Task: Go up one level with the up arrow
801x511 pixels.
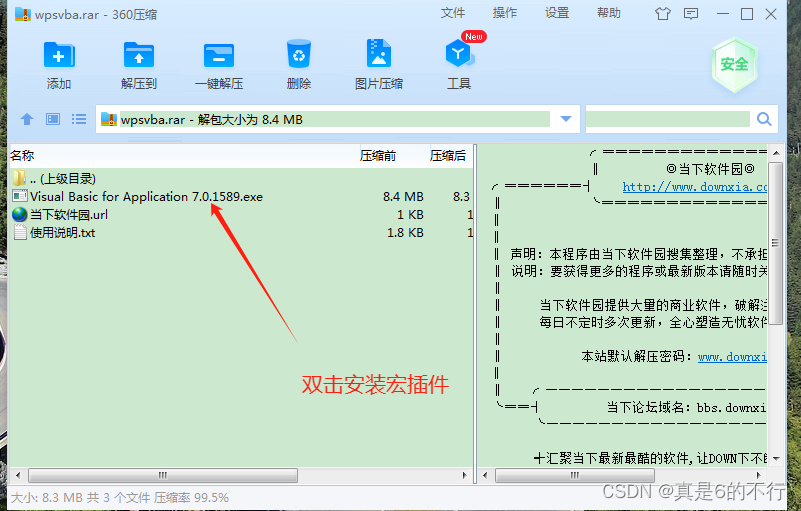Action: pyautogui.click(x=27, y=119)
